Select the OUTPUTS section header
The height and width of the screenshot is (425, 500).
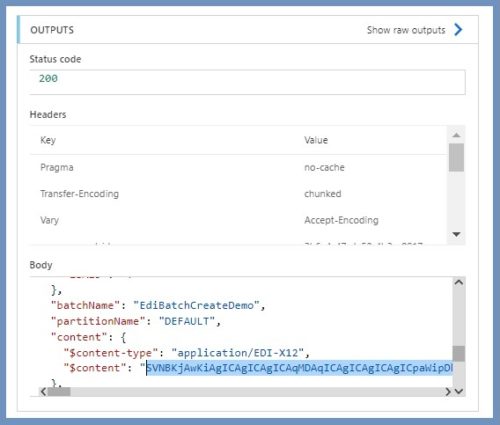pos(52,30)
